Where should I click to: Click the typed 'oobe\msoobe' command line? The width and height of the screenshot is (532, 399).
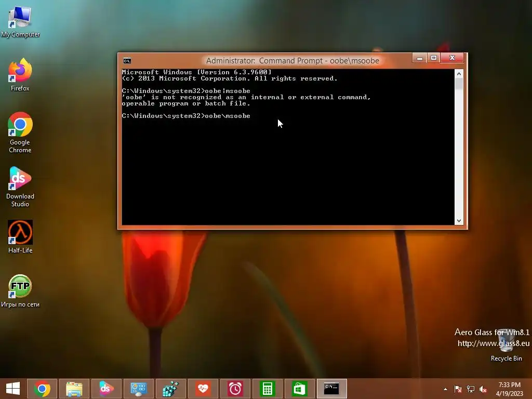pos(186,116)
